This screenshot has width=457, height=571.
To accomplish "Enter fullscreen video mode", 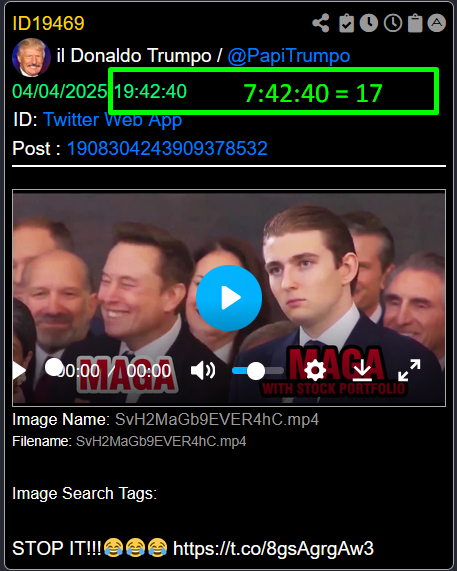I will point(409,370).
